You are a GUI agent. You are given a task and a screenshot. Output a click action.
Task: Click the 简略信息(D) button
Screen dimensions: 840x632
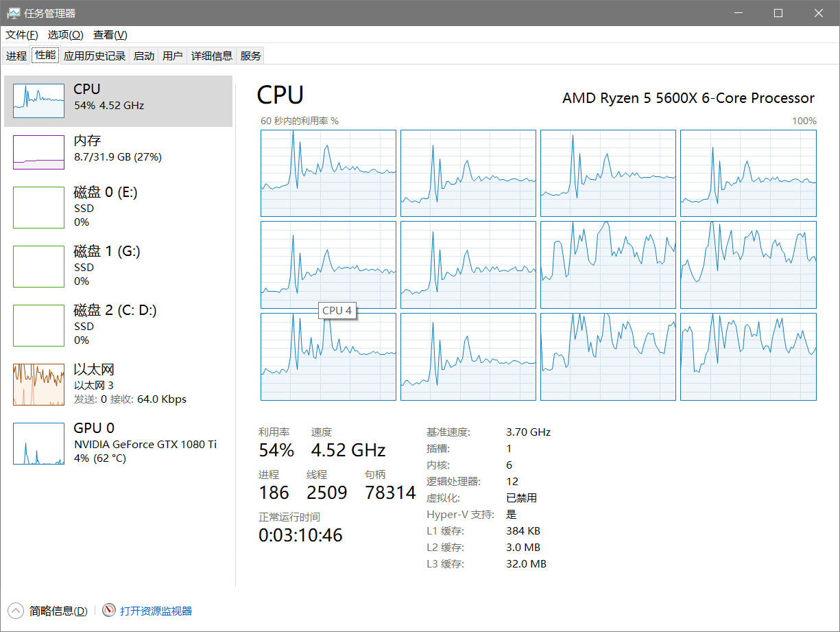[x=58, y=611]
